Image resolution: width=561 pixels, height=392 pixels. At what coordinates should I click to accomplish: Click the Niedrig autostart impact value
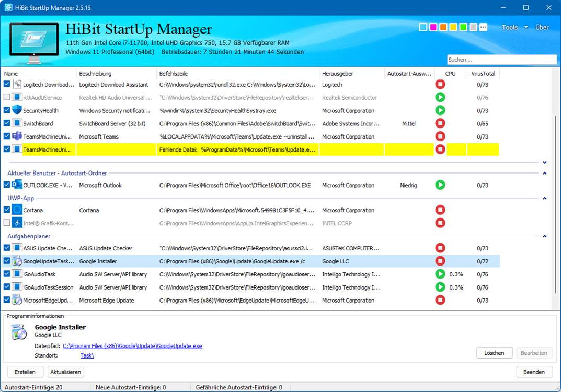408,185
